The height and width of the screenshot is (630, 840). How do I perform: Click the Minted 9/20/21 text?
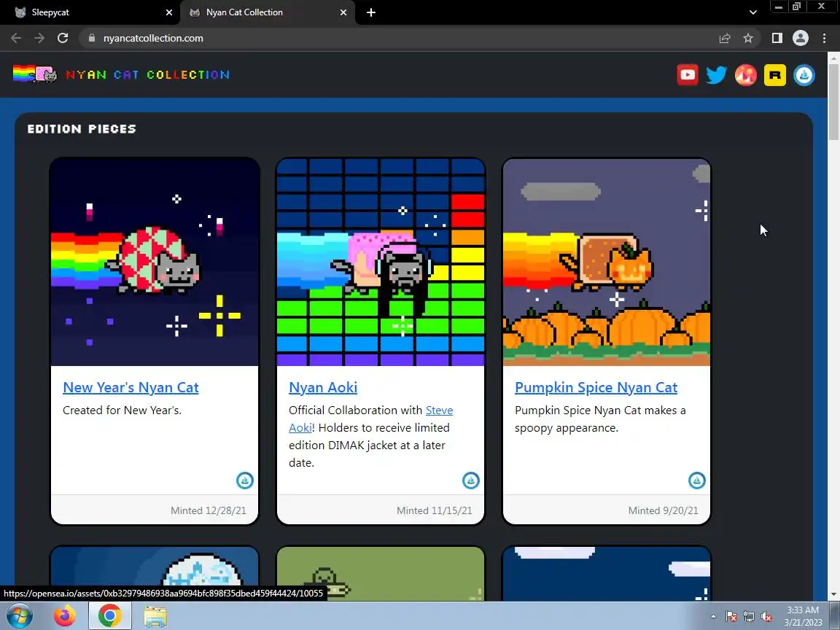click(x=664, y=510)
